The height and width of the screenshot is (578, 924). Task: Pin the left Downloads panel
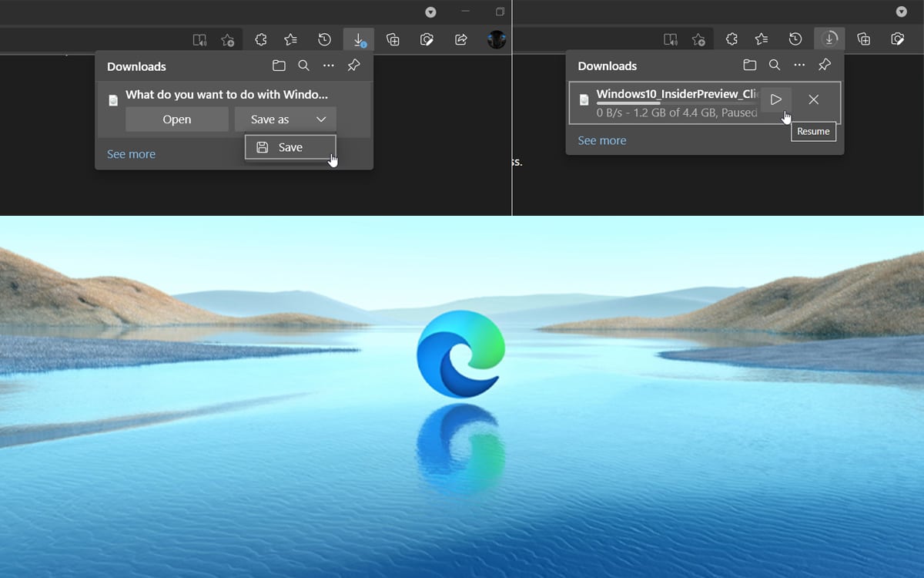[353, 66]
